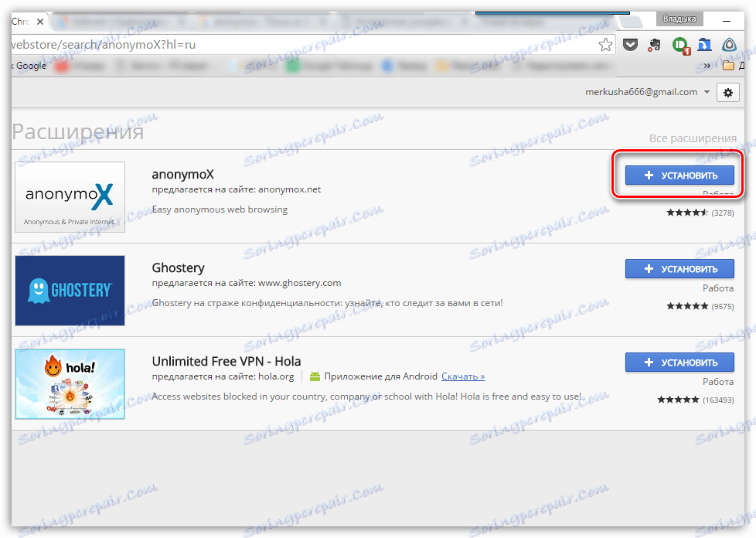Open the settings gear icon in web store
The width and height of the screenshot is (756, 538).
pos(728,92)
